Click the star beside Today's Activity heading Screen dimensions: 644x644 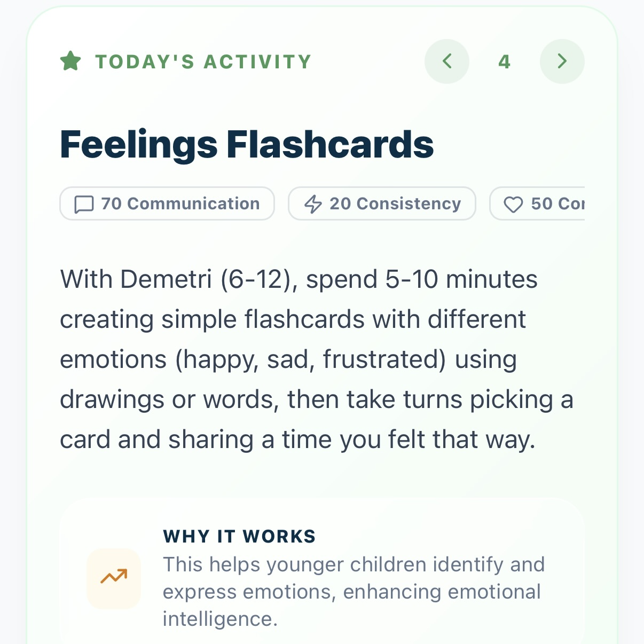pos(71,61)
